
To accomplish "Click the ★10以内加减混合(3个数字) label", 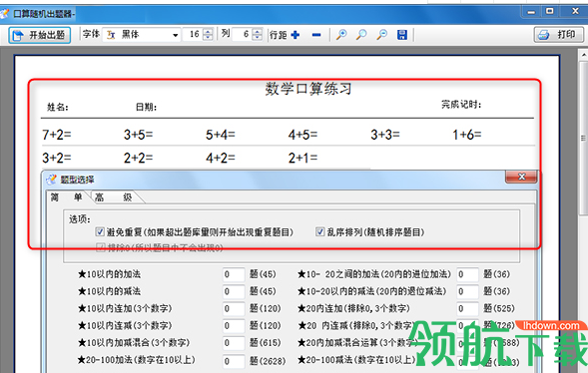I will click(134, 343).
